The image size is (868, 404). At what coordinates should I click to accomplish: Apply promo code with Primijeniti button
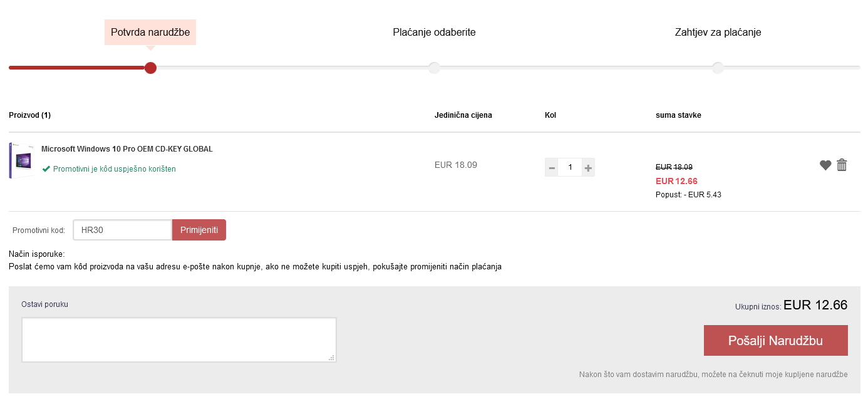click(199, 230)
